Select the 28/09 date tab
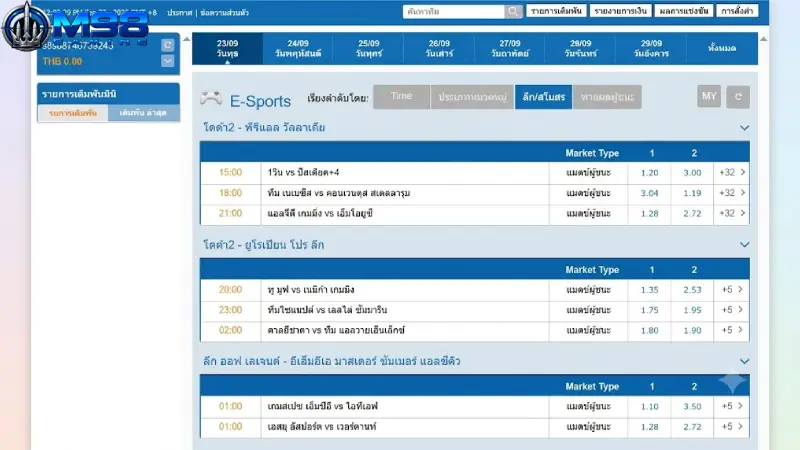800x450 pixels. point(581,48)
